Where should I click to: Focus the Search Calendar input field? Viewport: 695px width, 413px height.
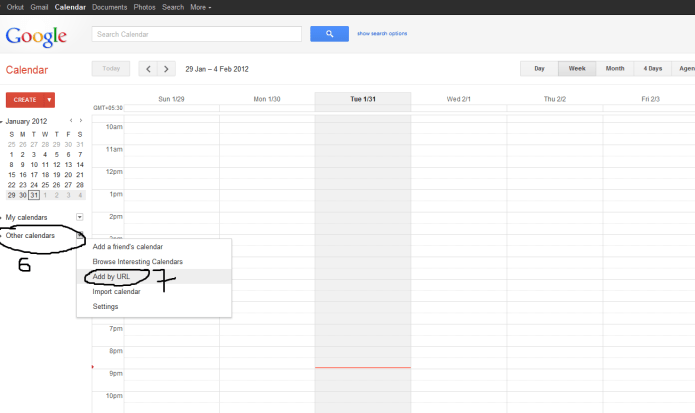(196, 34)
